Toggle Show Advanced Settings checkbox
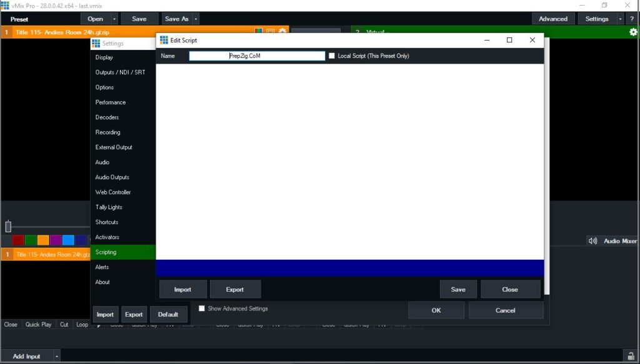The width and height of the screenshot is (640, 364). (202, 308)
